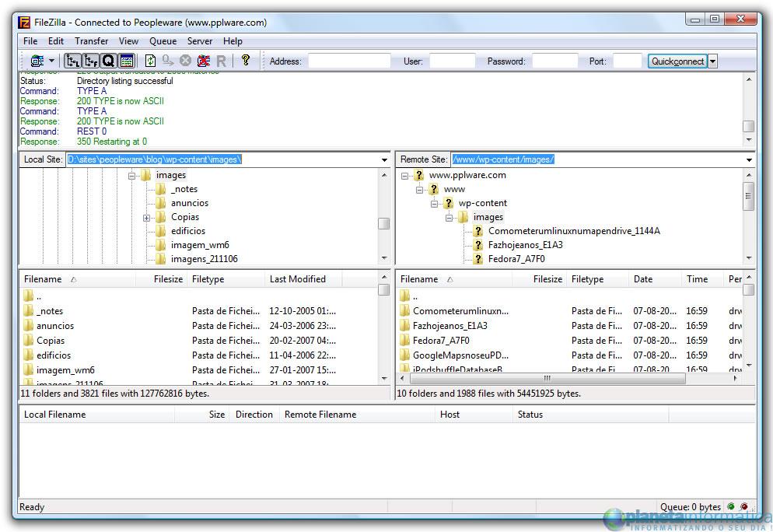773x532 pixels.
Task: Select Fedora7_A7F0 in remote file list
Action: 441,341
